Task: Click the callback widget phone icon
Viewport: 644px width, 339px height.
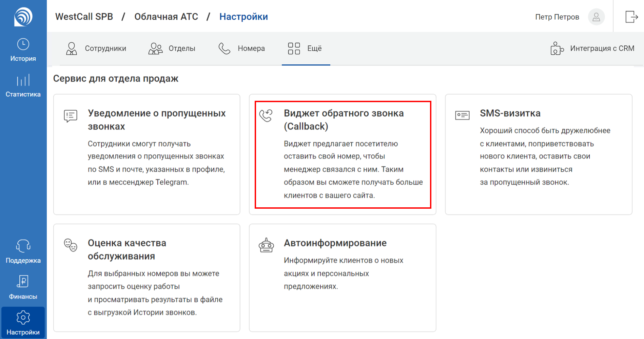Action: 266,115
